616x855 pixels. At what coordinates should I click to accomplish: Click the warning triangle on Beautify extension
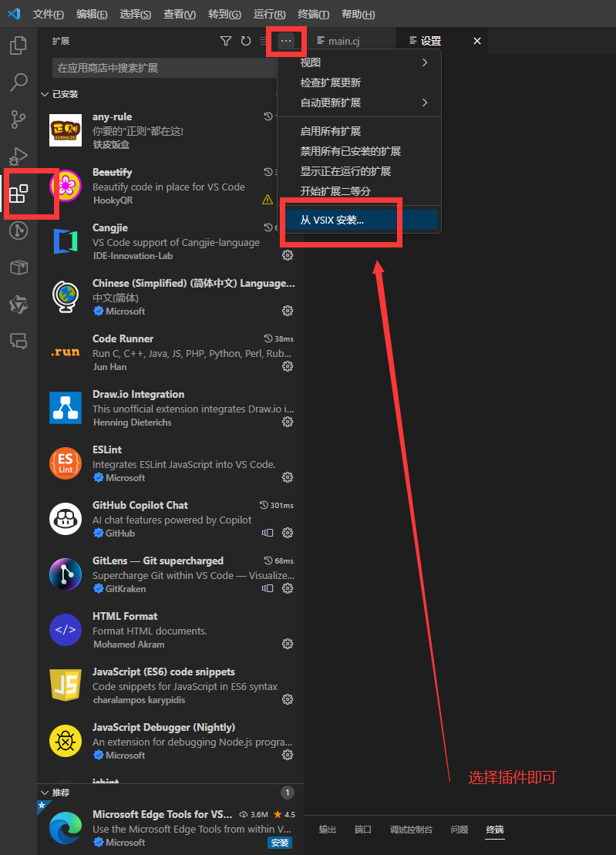pyautogui.click(x=268, y=200)
